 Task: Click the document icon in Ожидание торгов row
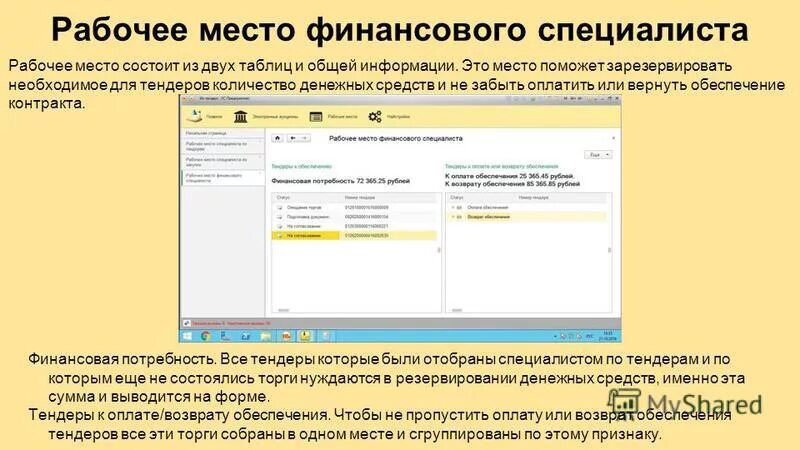coord(280,208)
